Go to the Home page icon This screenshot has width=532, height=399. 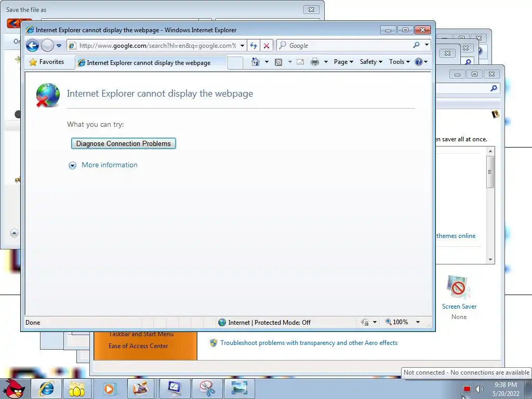pos(256,62)
